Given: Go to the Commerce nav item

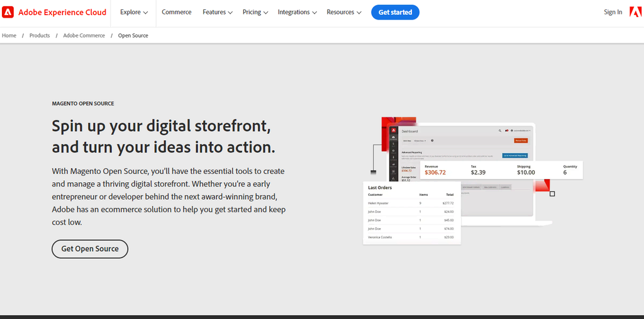Looking at the screenshot, I should tap(177, 13).
